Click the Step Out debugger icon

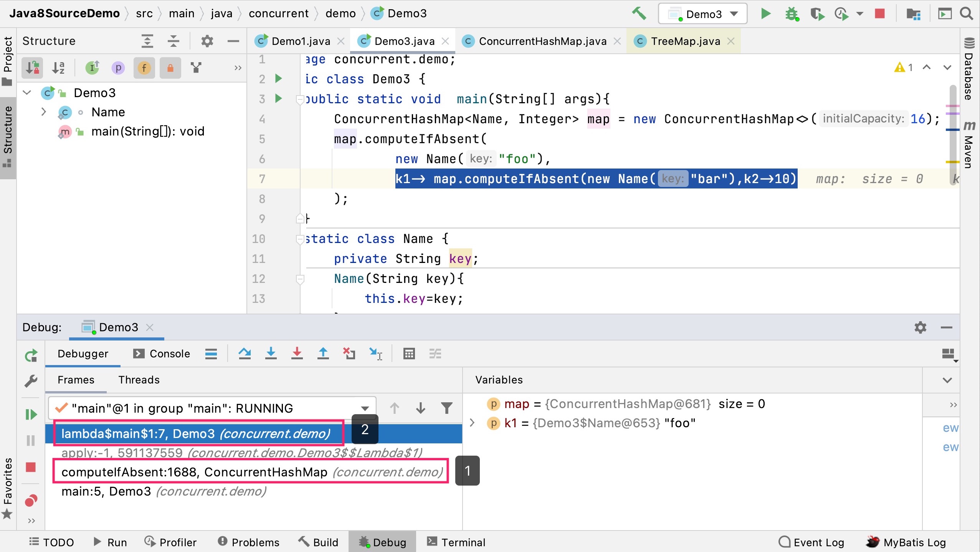pos(323,353)
